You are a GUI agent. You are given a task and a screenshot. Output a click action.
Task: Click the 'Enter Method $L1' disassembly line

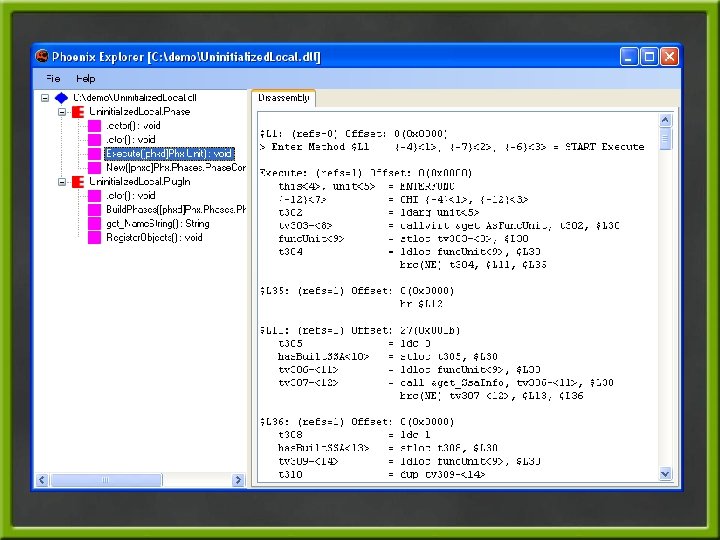click(x=452, y=147)
